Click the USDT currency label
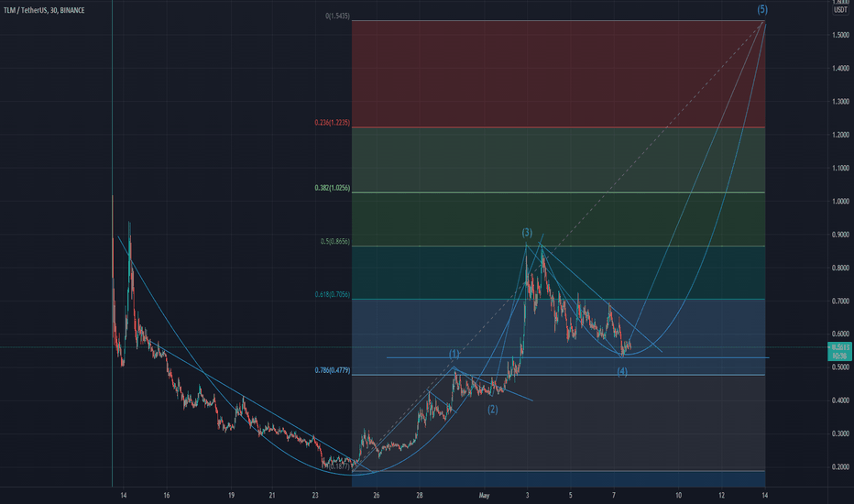Screen dimensions: 854x504 click(840, 10)
